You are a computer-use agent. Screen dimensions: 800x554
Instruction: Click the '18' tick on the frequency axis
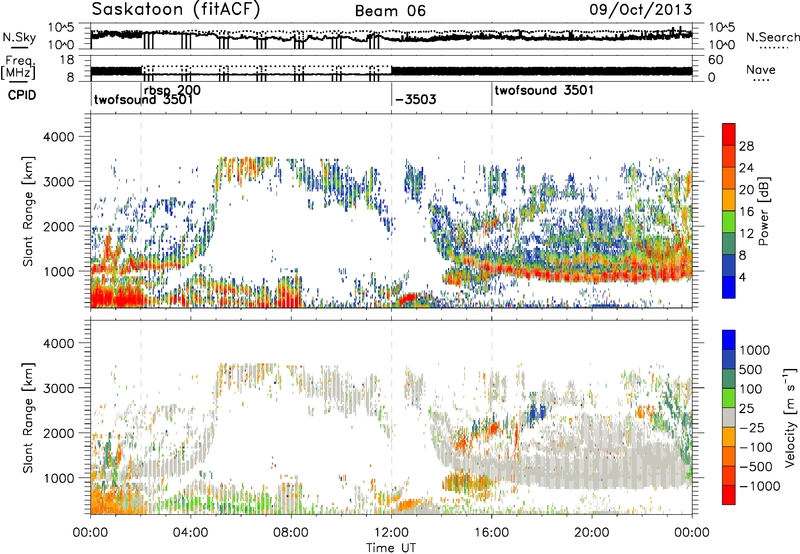(66, 60)
